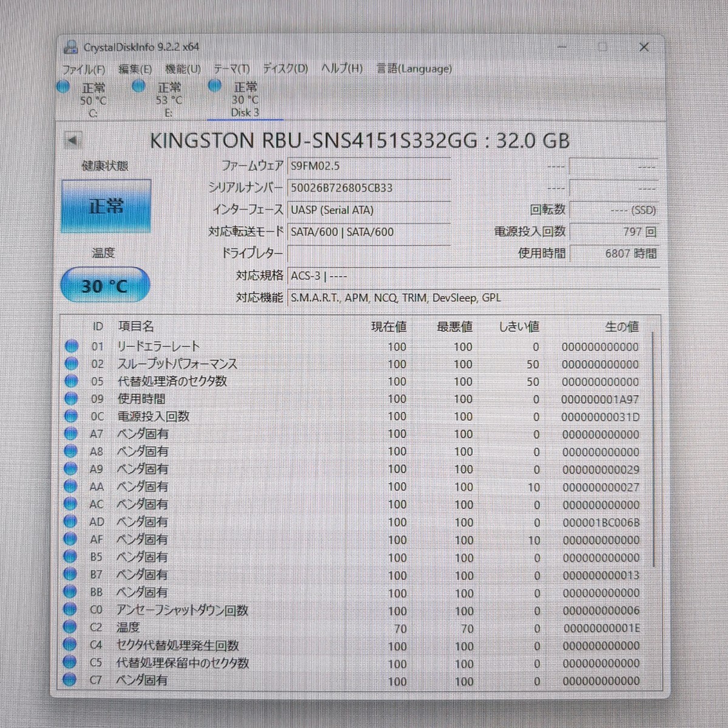728x728 pixels.
Task: Click the C: drive status indicator circle
Action: tap(63, 87)
